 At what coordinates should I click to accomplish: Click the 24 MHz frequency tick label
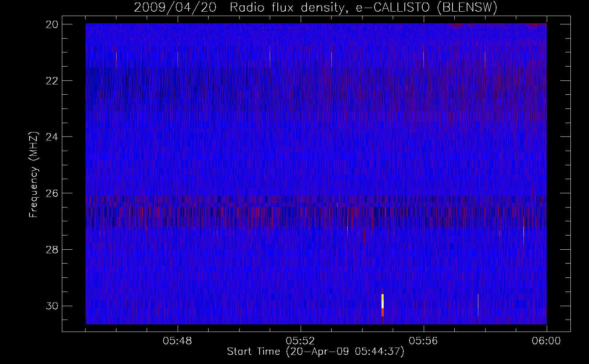click(52, 137)
